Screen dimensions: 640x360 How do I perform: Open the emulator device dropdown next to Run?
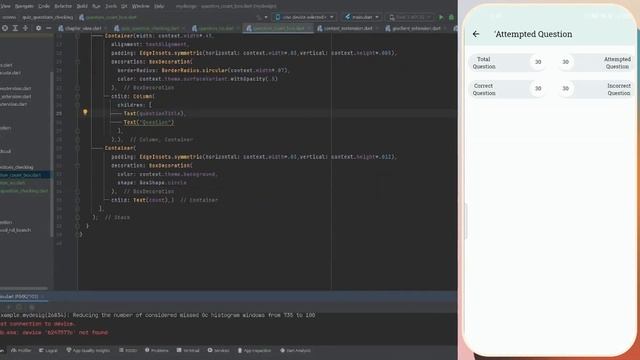pyautogui.click(x=410, y=17)
